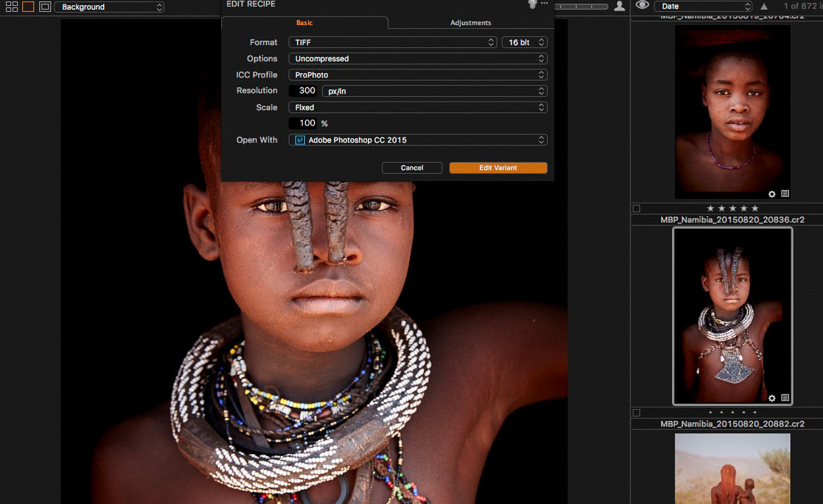Select the Basic tab in Edit Recipe

pyautogui.click(x=305, y=22)
